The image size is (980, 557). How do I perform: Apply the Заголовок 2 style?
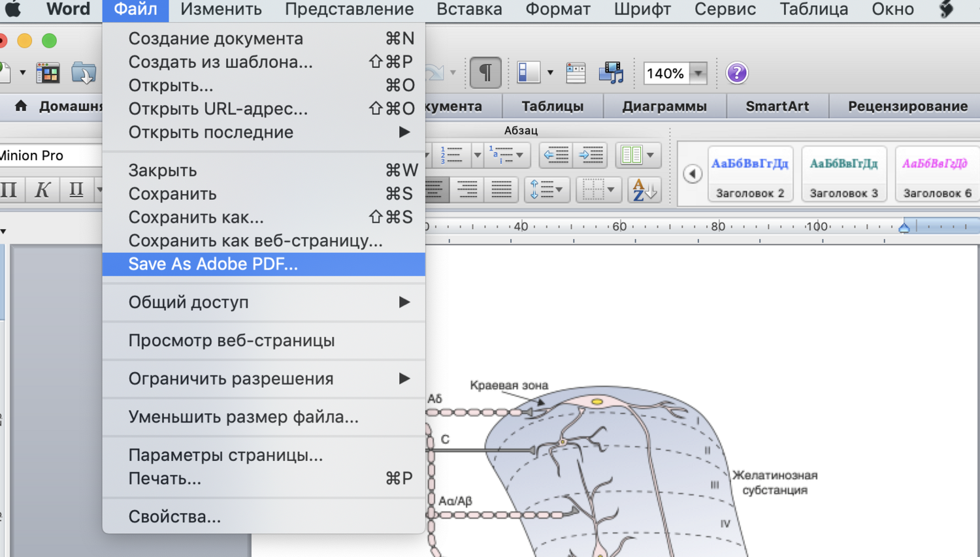coord(750,174)
